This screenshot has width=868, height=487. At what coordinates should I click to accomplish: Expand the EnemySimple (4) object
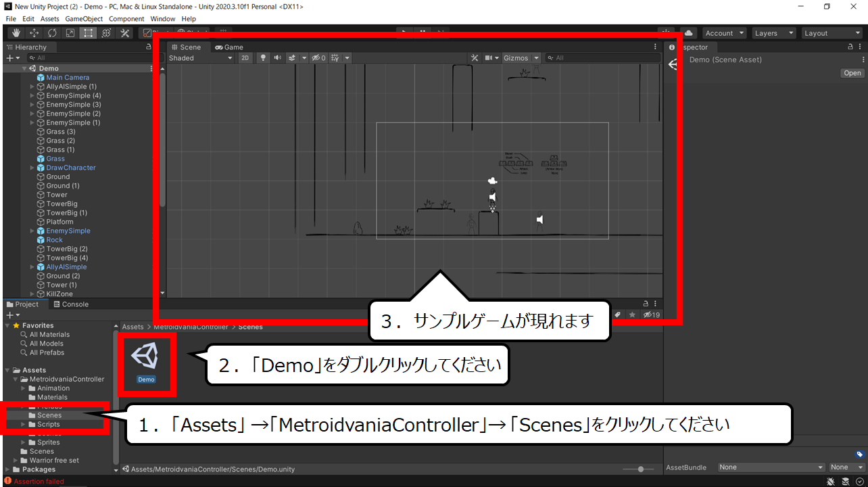pos(32,95)
